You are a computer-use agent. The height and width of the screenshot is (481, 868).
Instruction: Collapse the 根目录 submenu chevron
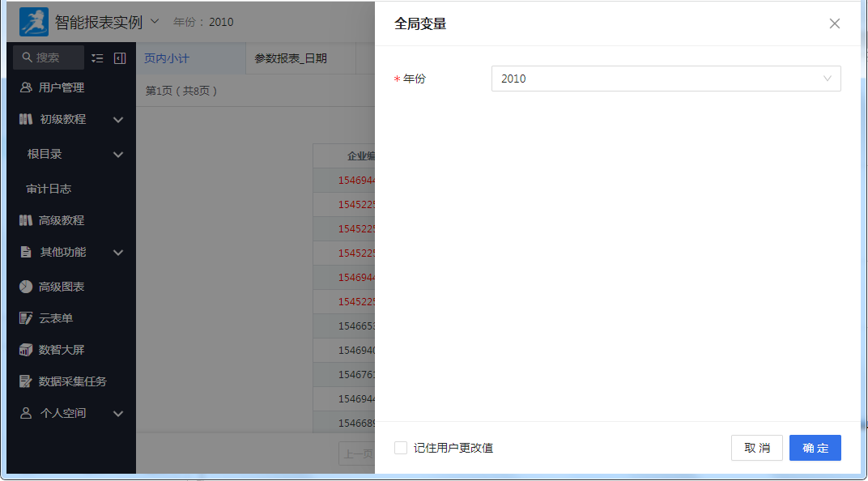tap(118, 155)
